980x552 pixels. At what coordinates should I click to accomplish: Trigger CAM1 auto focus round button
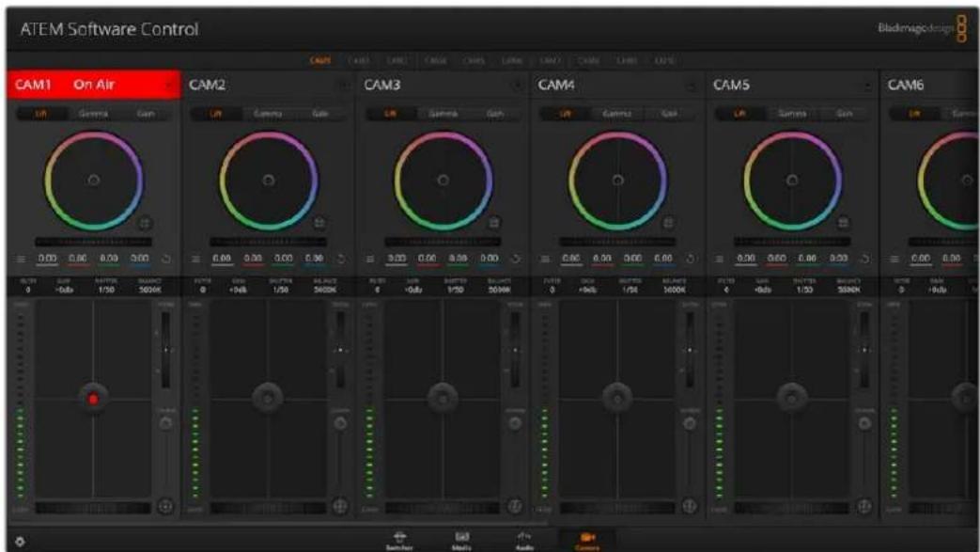pyautogui.click(x=165, y=506)
